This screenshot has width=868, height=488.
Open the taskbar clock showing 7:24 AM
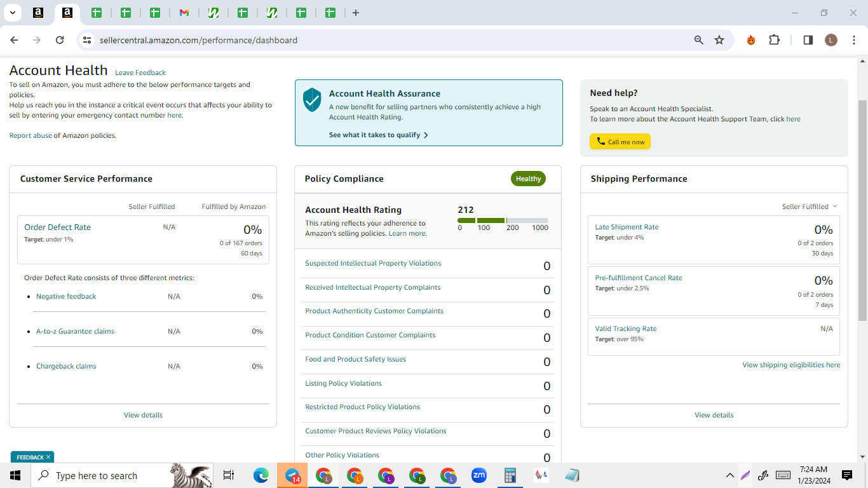(814, 475)
